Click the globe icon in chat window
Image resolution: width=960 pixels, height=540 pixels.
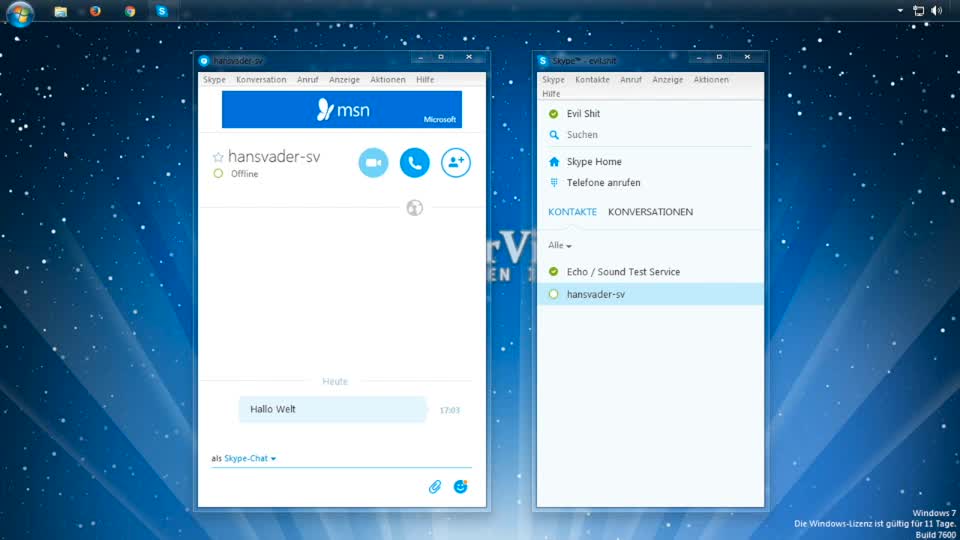(414, 208)
